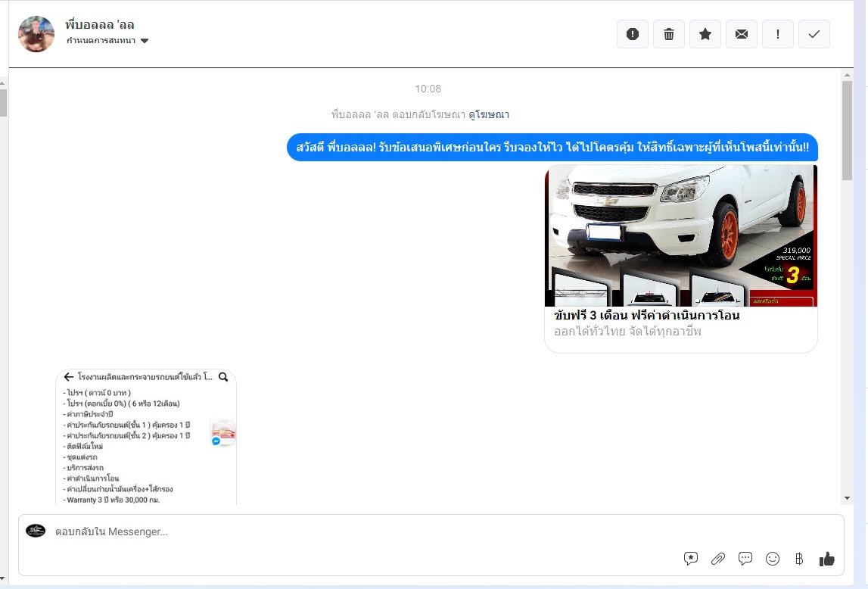Open the received promotion list screenshot

point(146,437)
